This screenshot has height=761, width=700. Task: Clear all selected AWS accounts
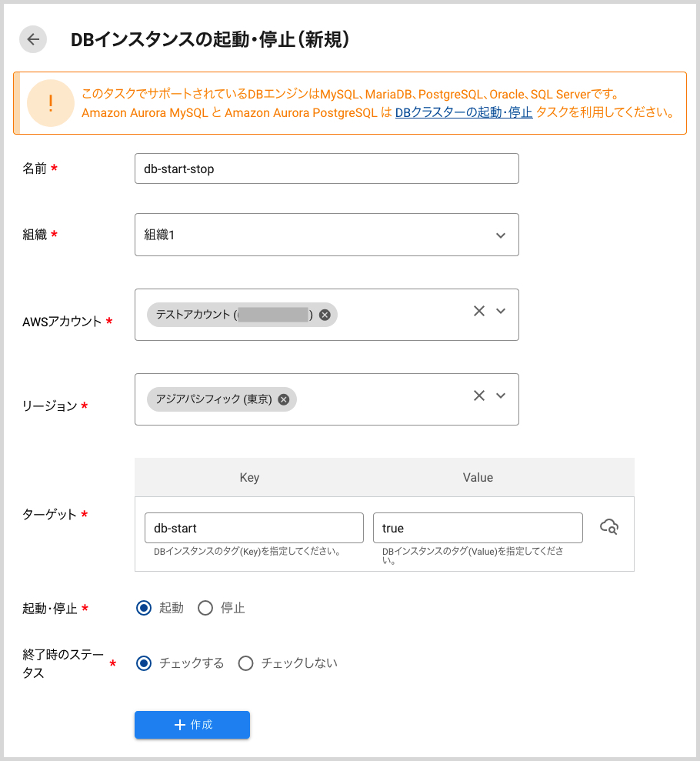click(x=479, y=311)
